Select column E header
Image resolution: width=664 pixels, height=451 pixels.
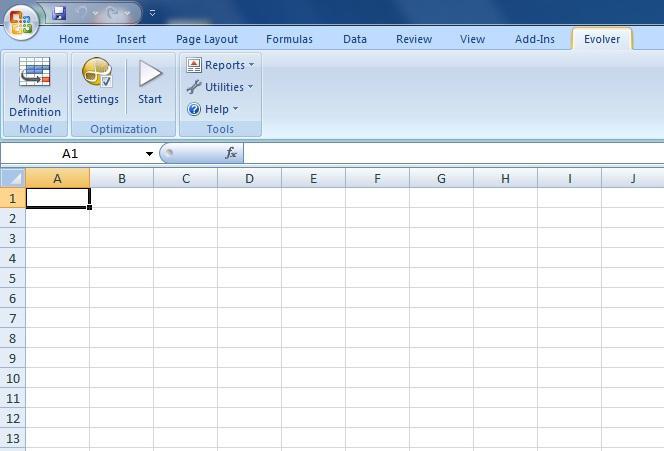point(313,178)
